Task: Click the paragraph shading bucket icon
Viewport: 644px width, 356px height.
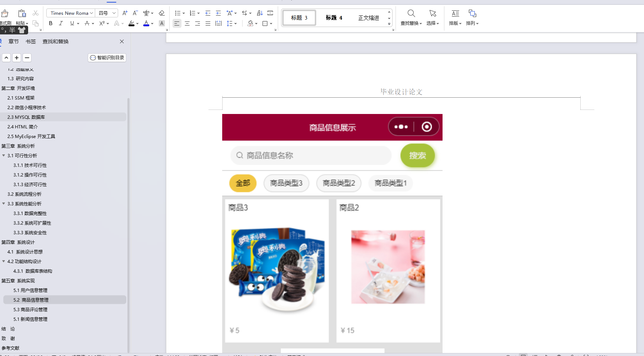Action: coord(251,23)
